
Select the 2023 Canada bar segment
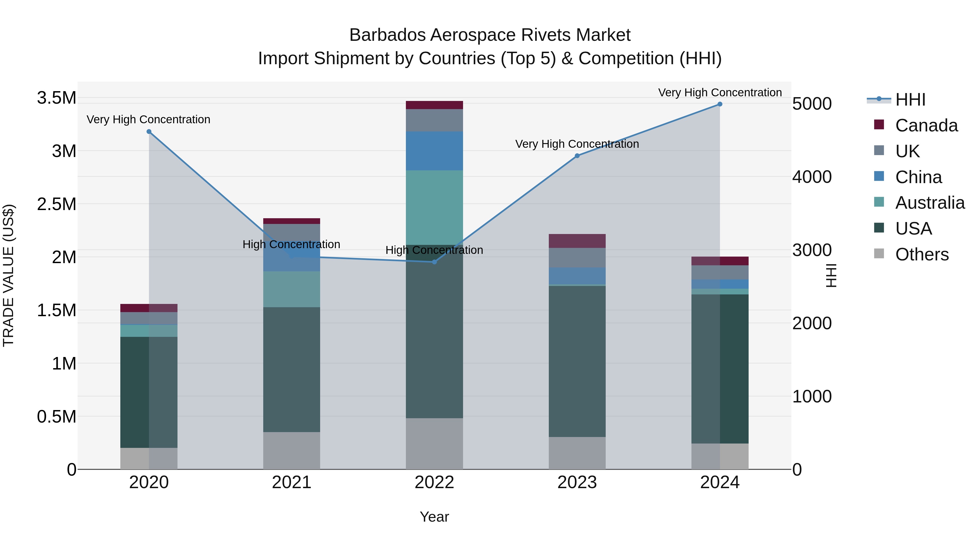pyautogui.click(x=577, y=241)
